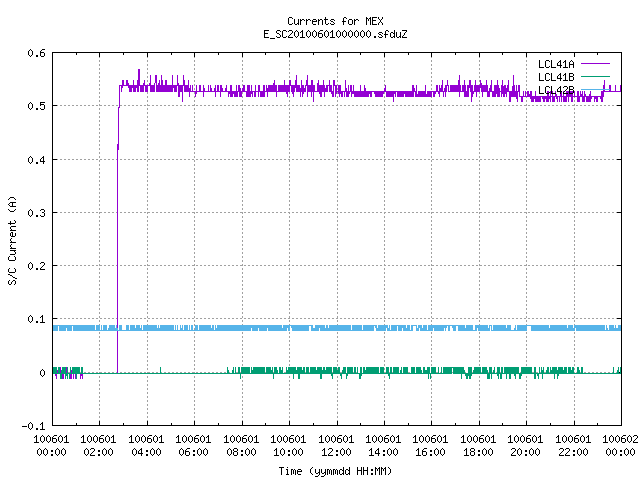This screenshot has width=640, height=480.
Task: Click the 0.2 y-axis tick label
Action: coord(36,266)
